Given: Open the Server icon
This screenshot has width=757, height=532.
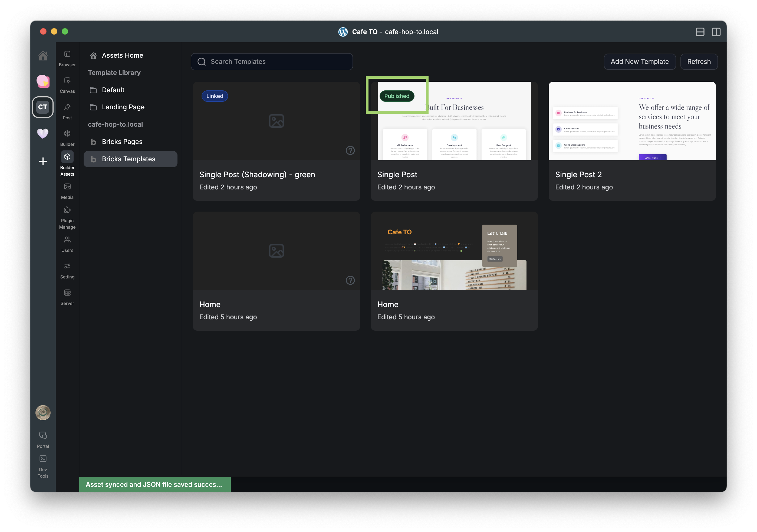Looking at the screenshot, I should 67,293.
